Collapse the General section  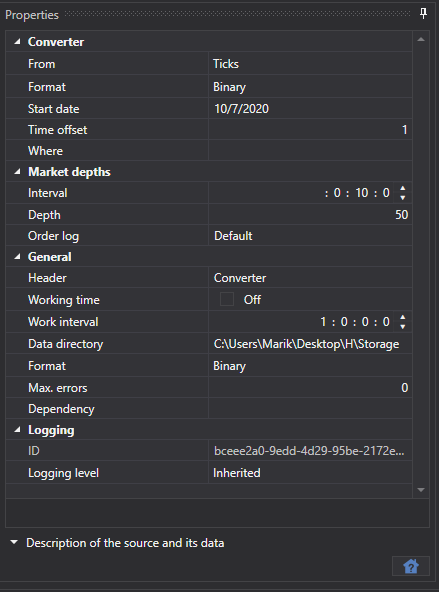coord(17,257)
